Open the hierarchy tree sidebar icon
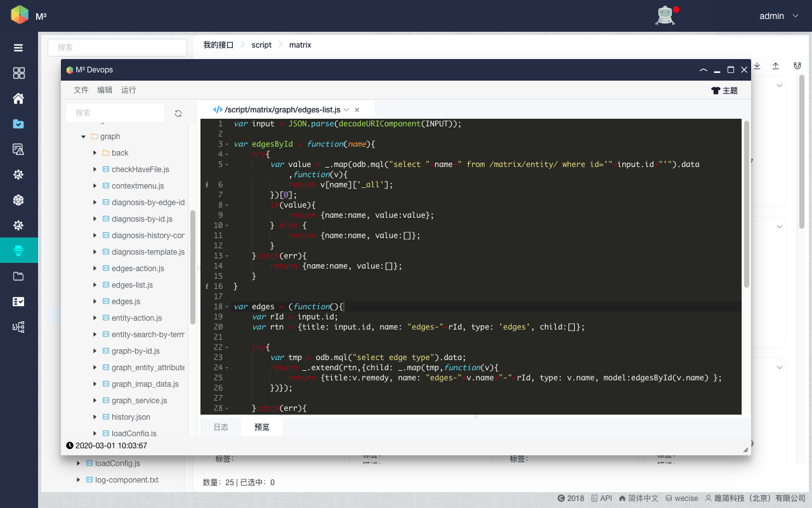 tap(18, 327)
